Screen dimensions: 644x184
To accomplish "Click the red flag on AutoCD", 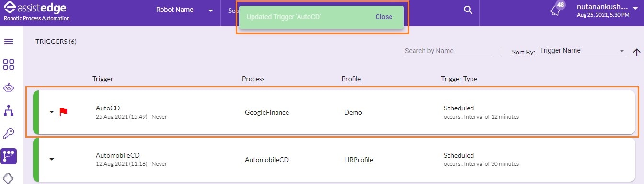I will point(63,112).
